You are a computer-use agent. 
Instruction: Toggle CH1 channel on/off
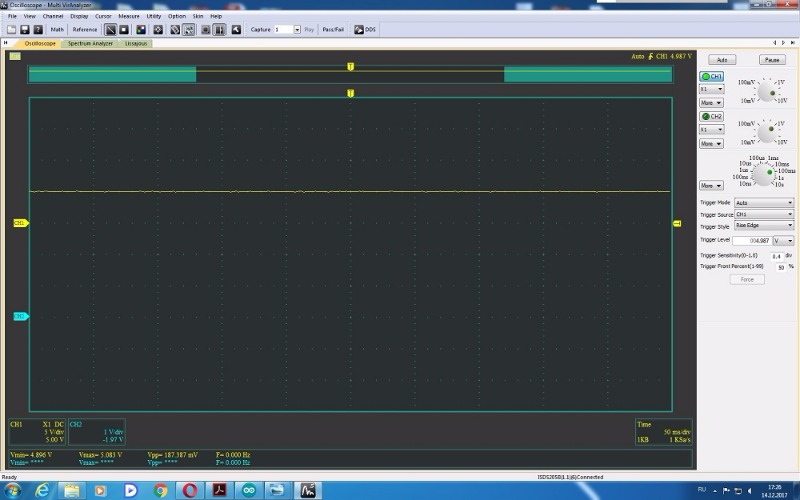coord(711,76)
